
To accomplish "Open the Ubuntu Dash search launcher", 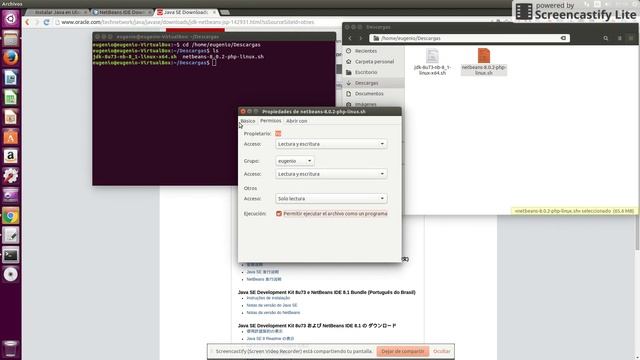I will tap(11, 19).
